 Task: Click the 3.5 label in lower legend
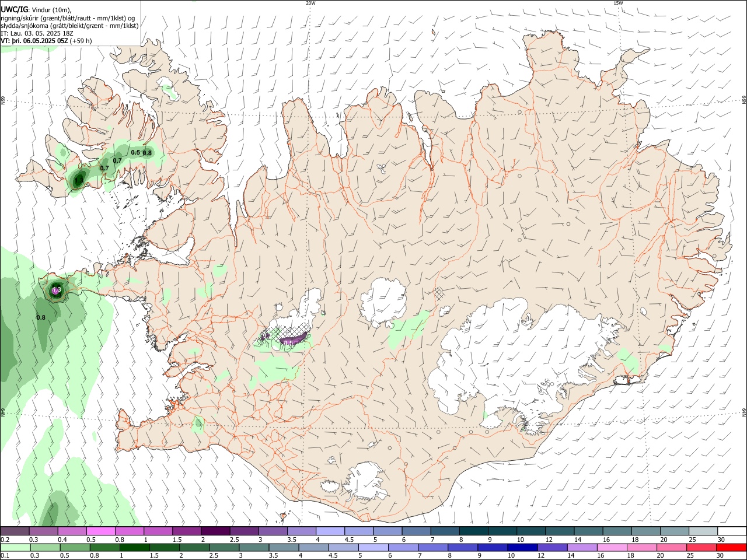pyautogui.click(x=273, y=555)
